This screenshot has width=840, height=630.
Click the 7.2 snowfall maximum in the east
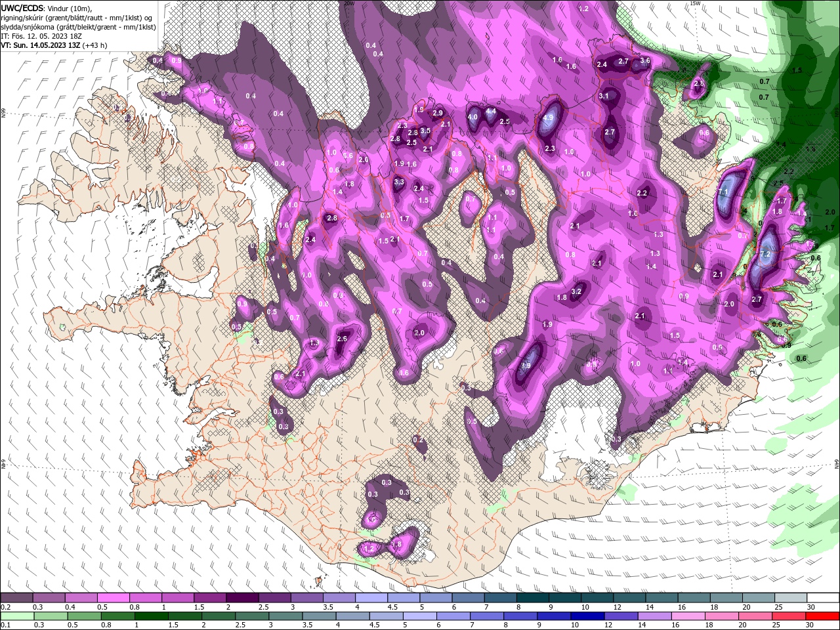pos(765,254)
